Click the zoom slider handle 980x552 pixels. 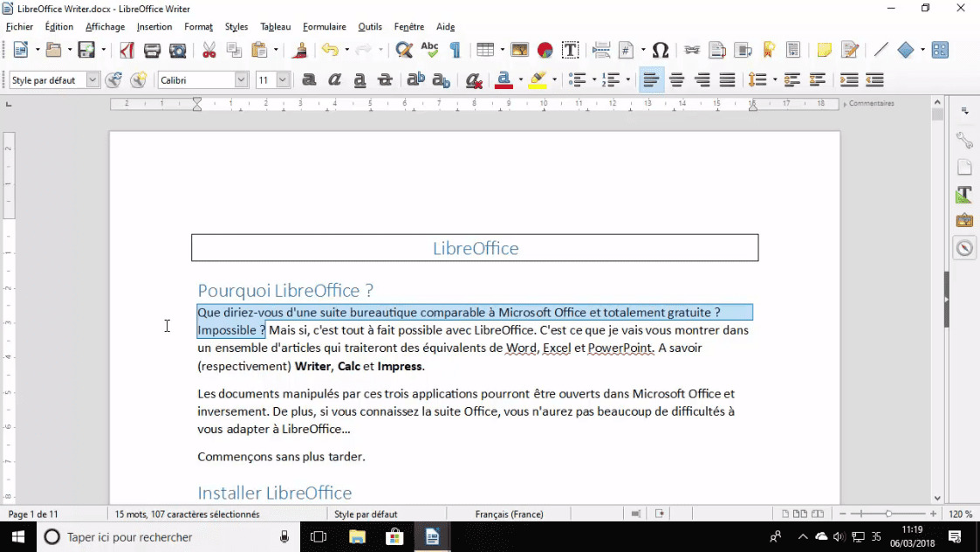coord(888,514)
